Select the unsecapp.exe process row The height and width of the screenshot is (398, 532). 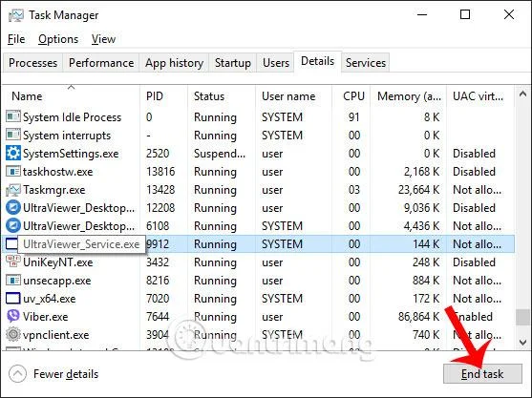tap(258, 281)
